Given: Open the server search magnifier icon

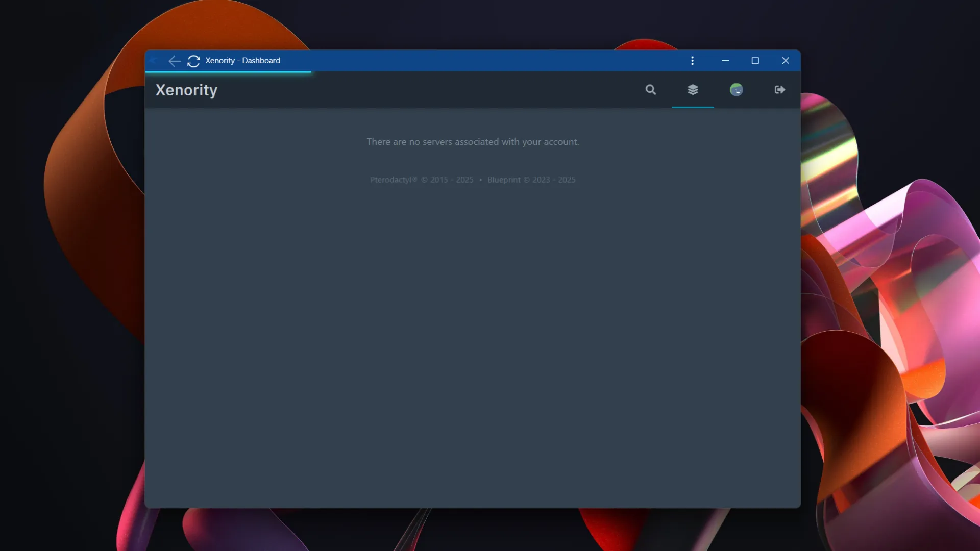Looking at the screenshot, I should tap(650, 90).
